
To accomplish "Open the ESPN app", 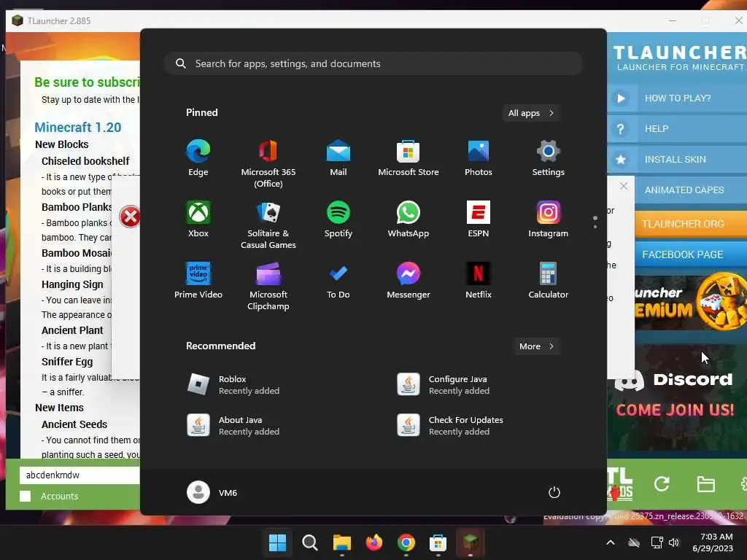I will 479,219.
